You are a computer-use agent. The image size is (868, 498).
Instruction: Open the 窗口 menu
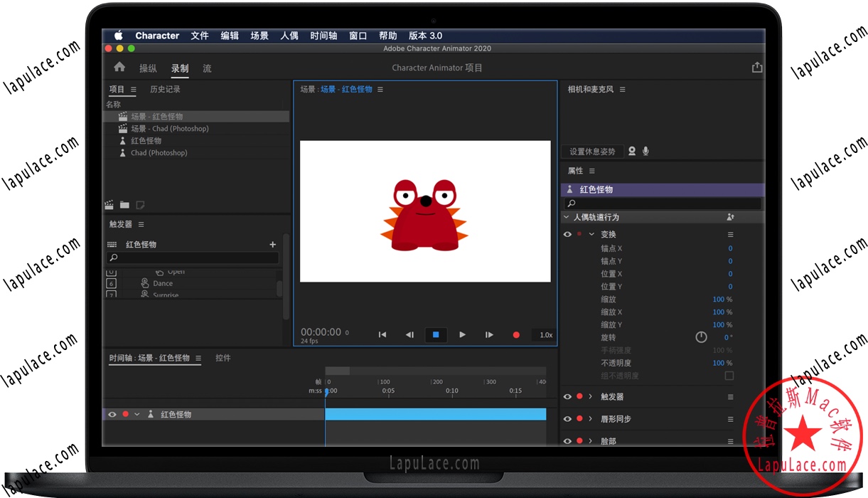pos(357,36)
